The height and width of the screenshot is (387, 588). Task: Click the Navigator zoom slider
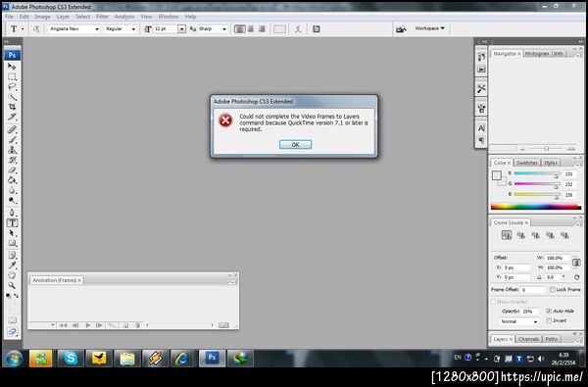click(546, 149)
